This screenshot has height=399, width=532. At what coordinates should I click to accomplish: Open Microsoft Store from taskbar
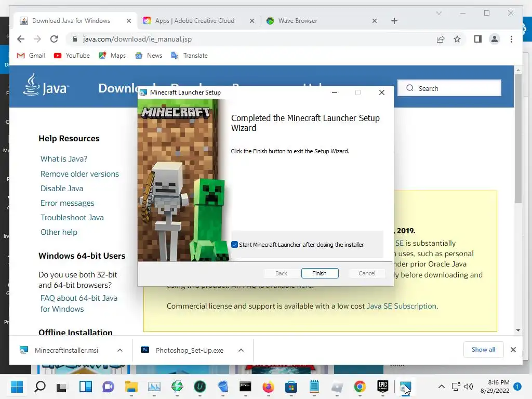291,387
